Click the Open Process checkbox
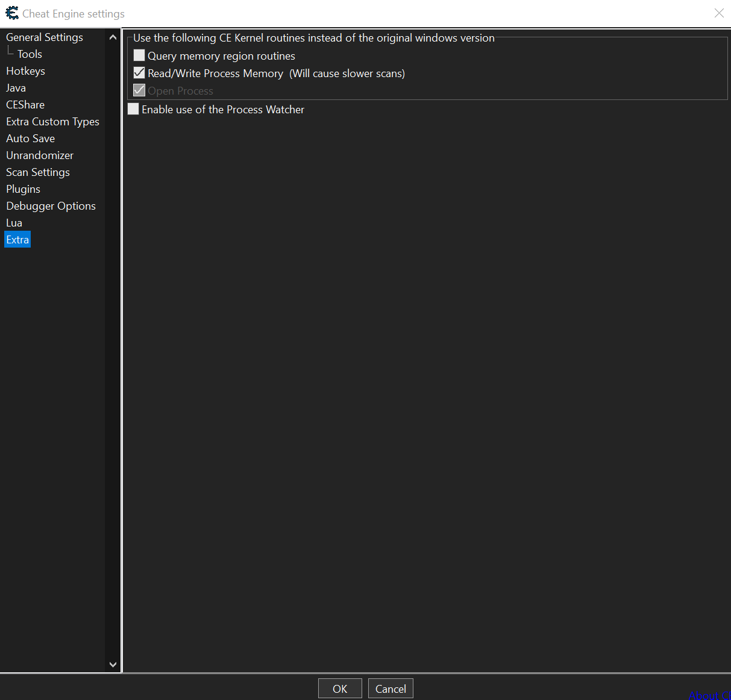The image size is (731, 700). tap(139, 90)
